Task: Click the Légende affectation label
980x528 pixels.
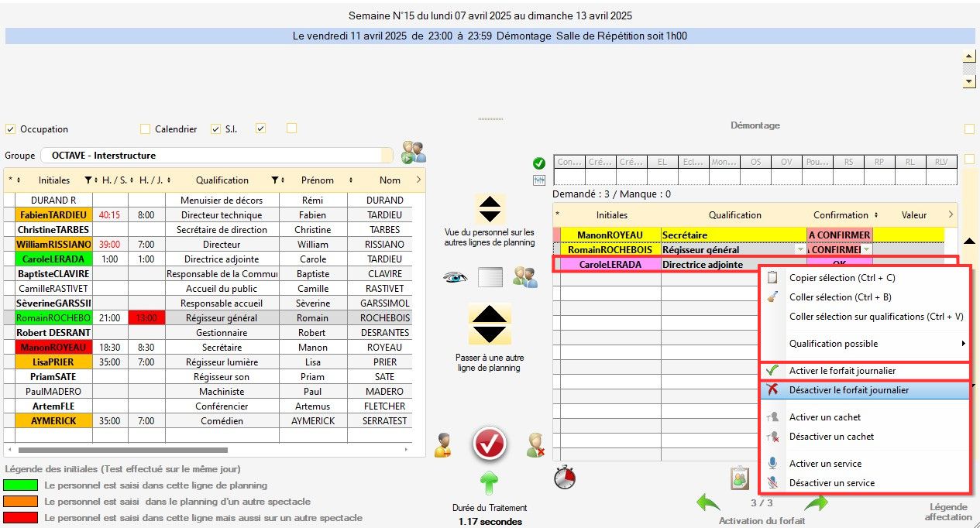Action: click(947, 512)
